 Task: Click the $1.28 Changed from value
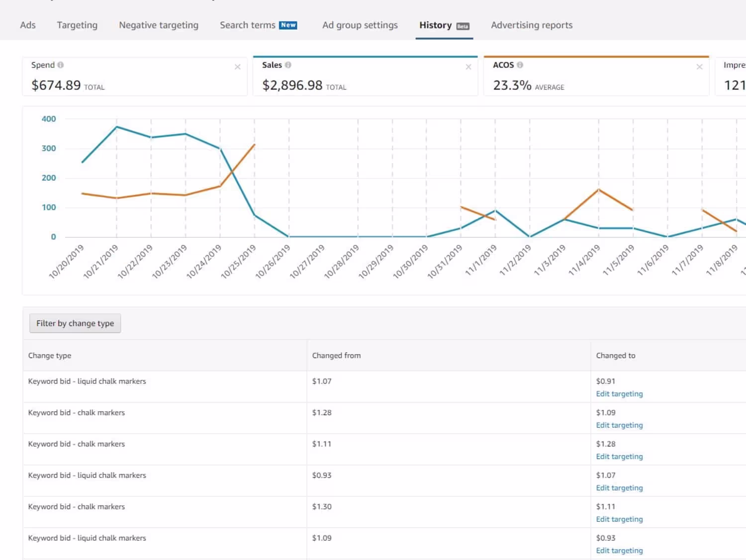322,413
